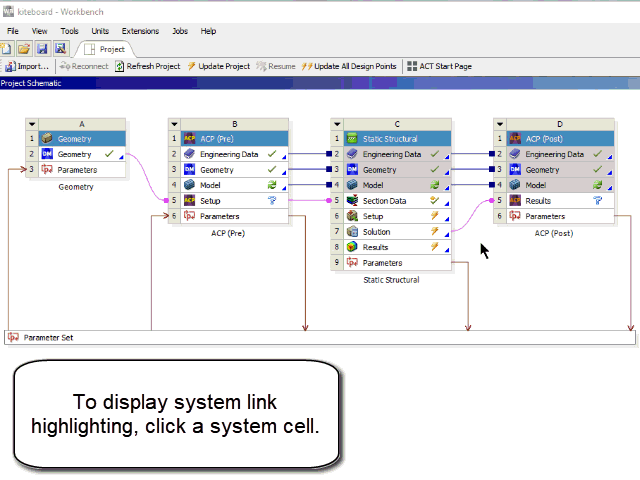Select the Solution cell in Static Structural
The height and width of the screenshot is (480, 640).
384,231
